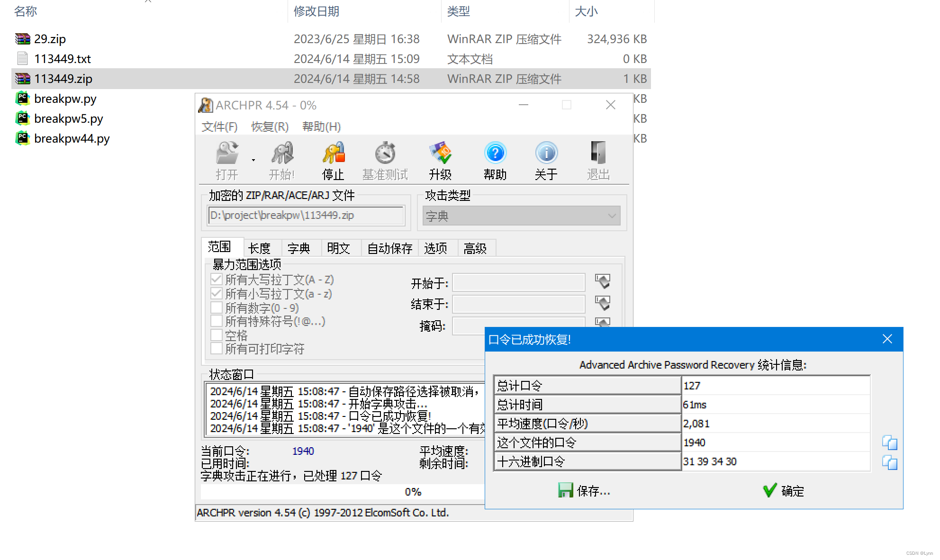940x560 pixels.
Task: Open the 文件(F) menu
Action: pyautogui.click(x=219, y=126)
